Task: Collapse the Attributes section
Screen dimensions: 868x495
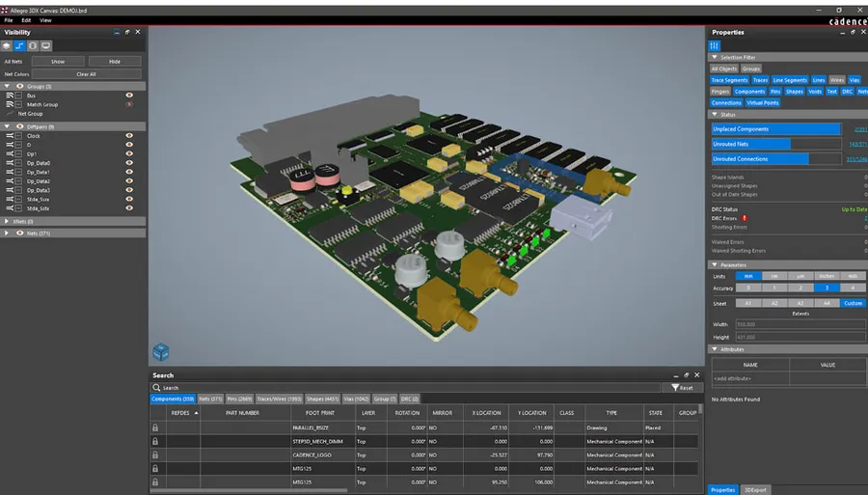Action: [x=714, y=349]
